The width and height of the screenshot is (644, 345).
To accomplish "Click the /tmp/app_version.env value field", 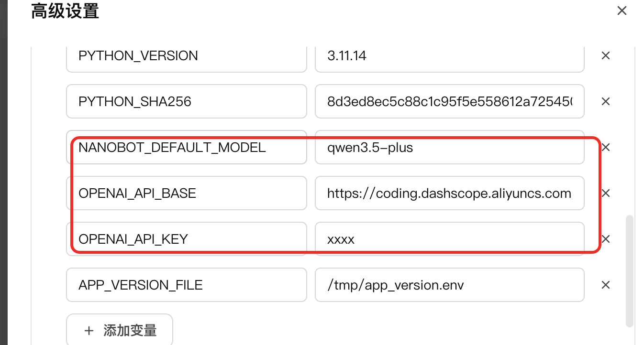I will point(449,285).
